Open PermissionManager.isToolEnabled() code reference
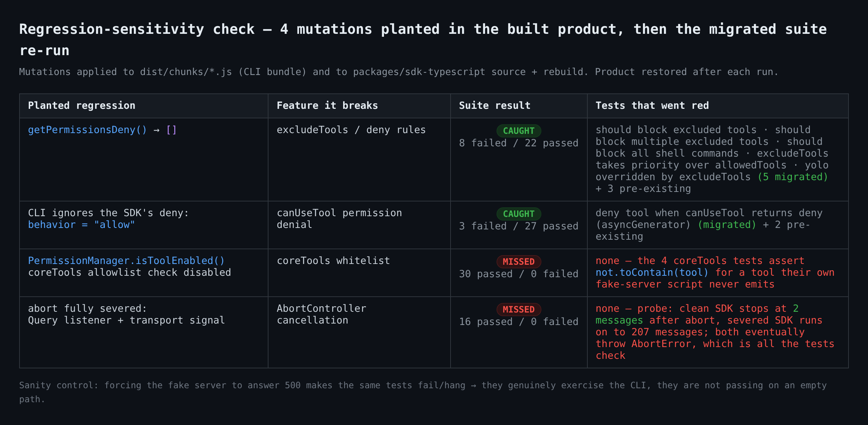The image size is (868, 425). 126,261
